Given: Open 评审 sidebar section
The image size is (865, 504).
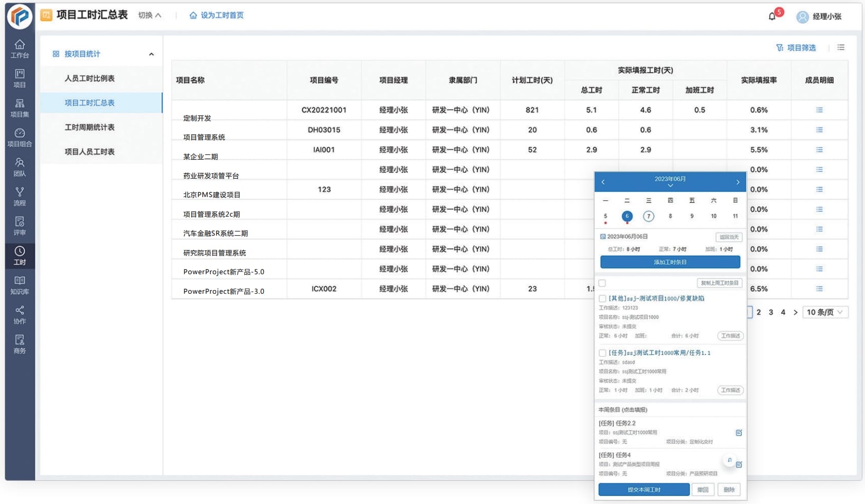Looking at the screenshot, I should click(x=20, y=226).
